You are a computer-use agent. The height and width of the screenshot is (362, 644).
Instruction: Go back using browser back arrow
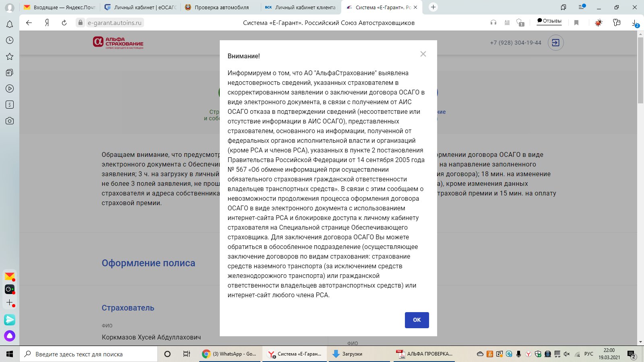29,23
